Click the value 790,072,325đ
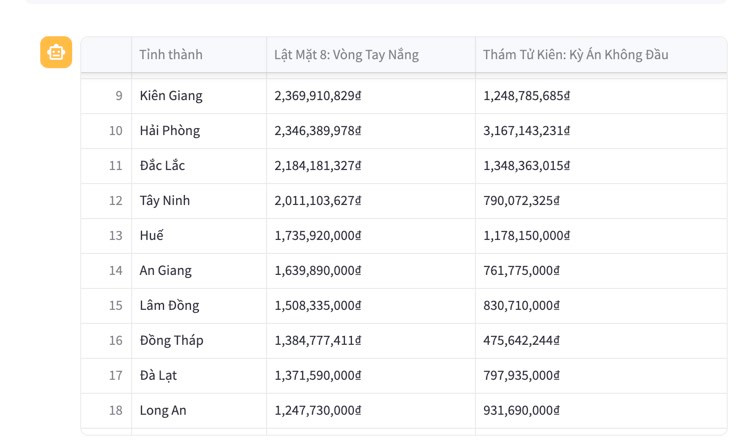 coord(521,200)
